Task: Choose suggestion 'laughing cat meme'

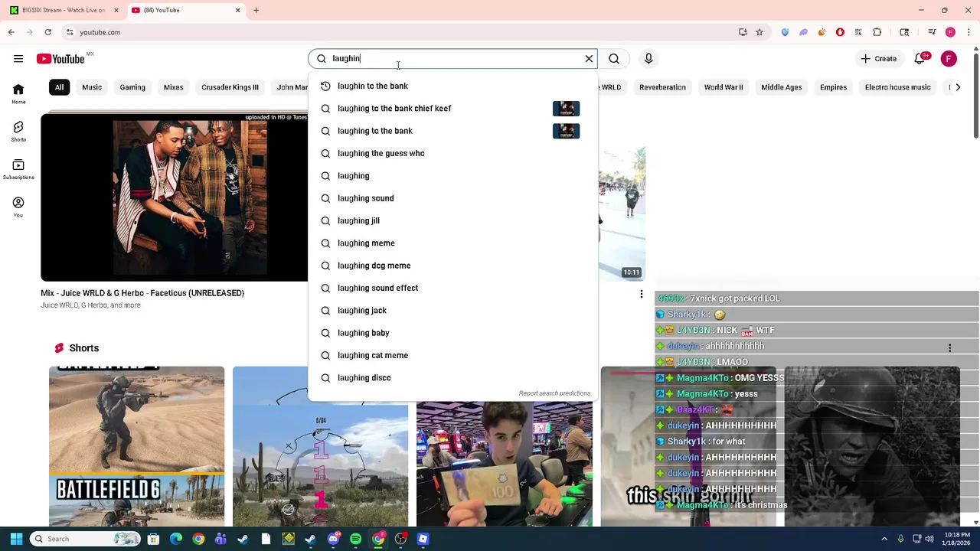Action: click(452, 355)
